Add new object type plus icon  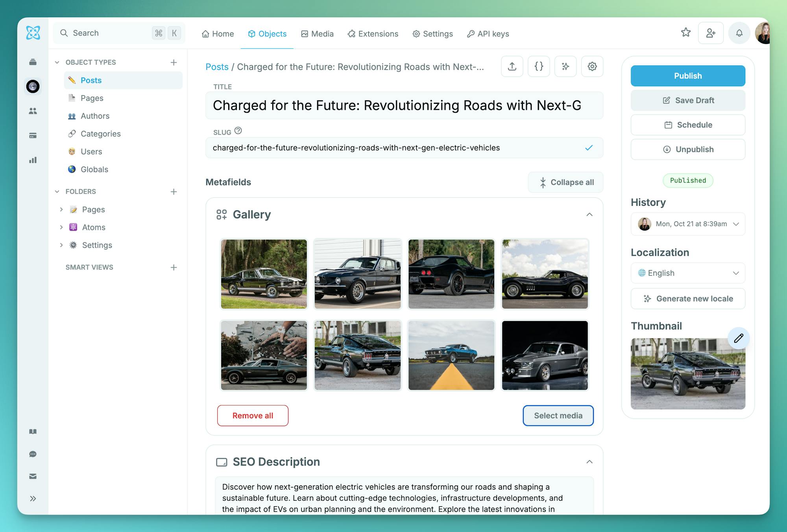pos(174,62)
